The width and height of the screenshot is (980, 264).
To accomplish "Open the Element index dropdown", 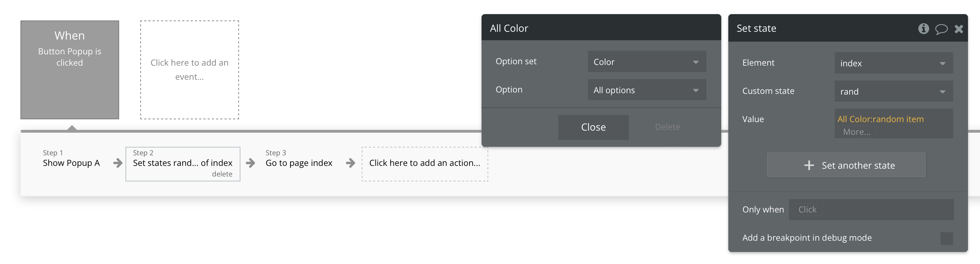I will (x=893, y=63).
